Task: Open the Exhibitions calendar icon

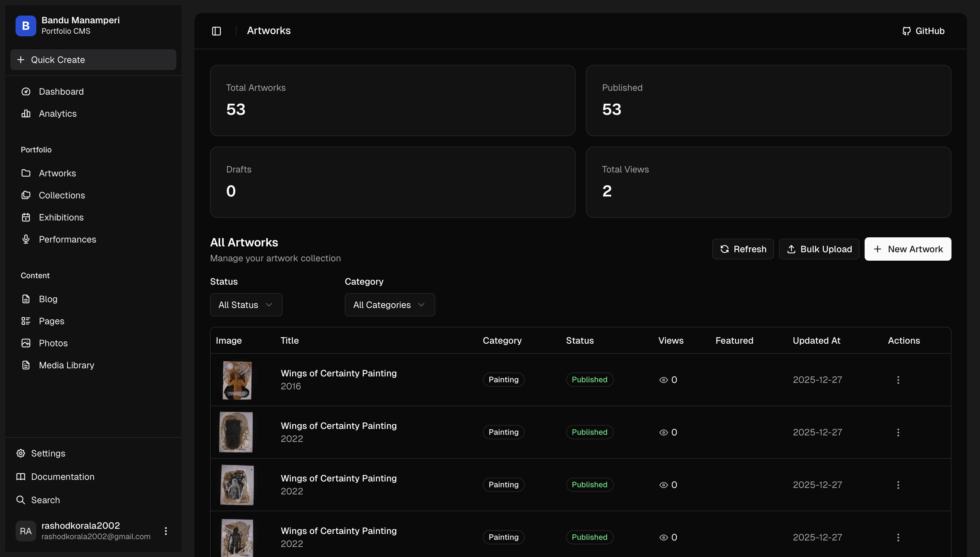Action: (26, 217)
